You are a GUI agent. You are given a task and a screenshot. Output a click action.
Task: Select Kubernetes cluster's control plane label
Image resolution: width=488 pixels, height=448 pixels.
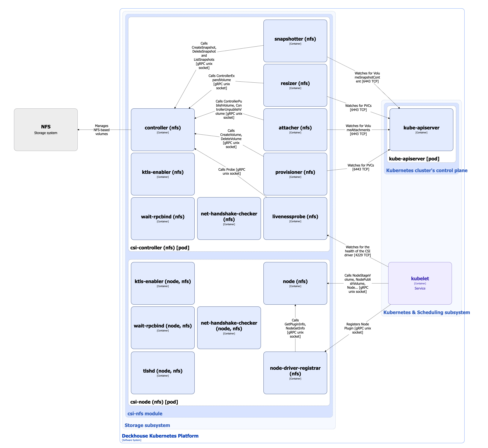[427, 170]
